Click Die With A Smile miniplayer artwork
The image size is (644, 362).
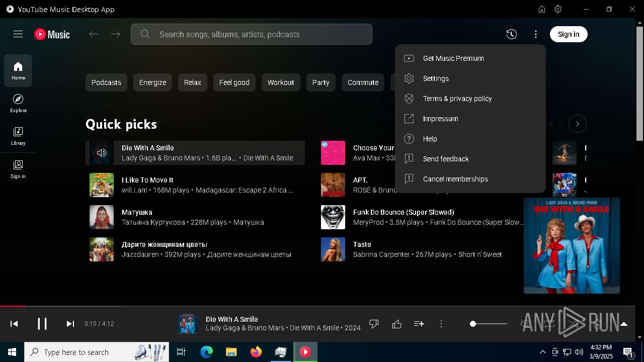572,245
